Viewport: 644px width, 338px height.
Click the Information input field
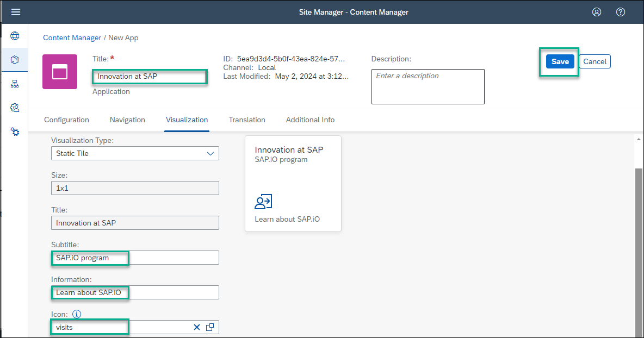coord(135,292)
